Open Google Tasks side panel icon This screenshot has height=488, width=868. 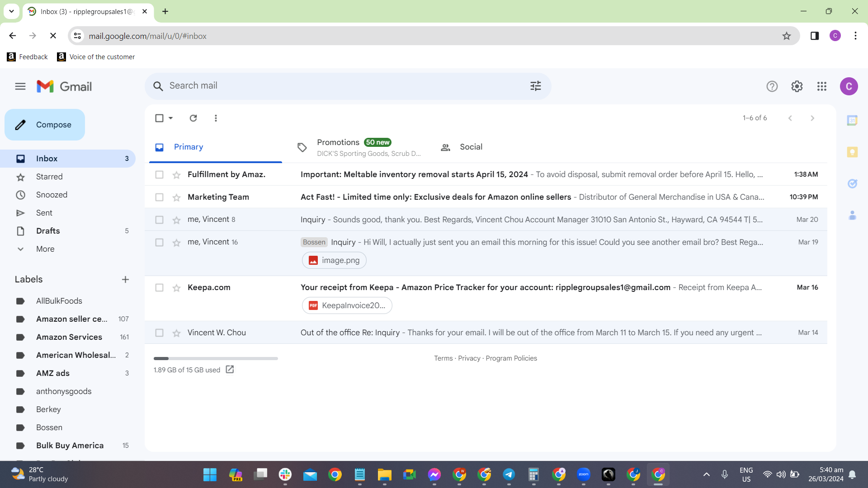(x=852, y=183)
